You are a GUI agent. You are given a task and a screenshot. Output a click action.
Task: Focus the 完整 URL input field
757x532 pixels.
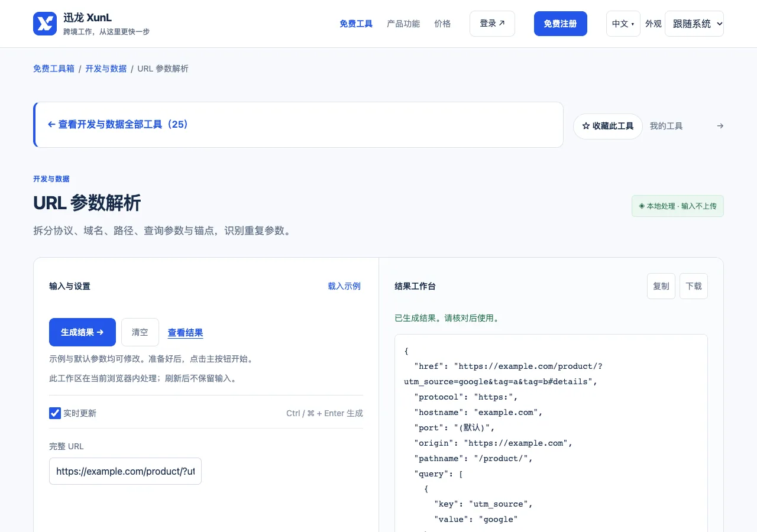click(125, 471)
